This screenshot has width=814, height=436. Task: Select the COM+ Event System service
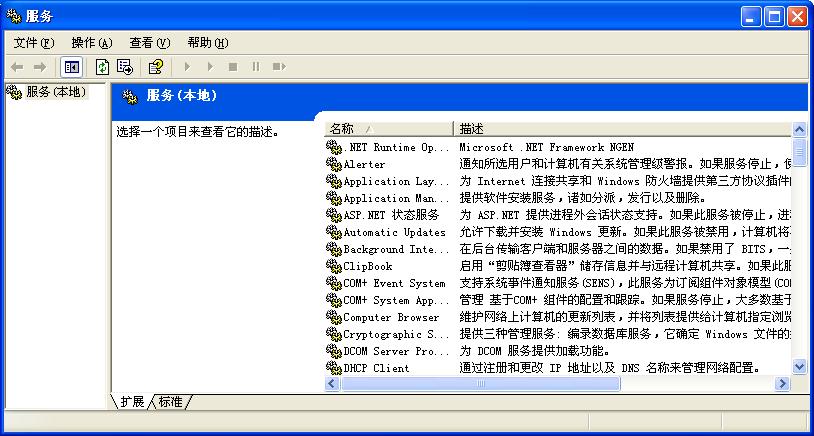point(395,283)
